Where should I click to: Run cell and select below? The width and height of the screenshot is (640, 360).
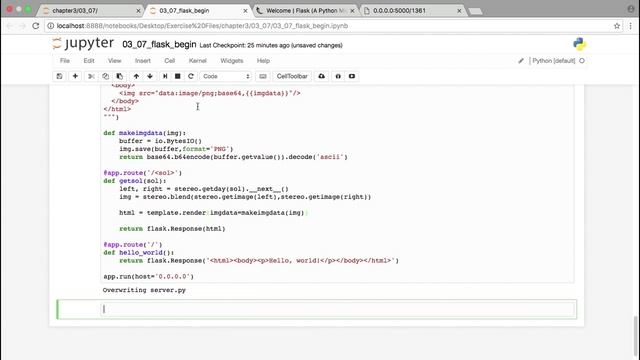(x=165, y=76)
